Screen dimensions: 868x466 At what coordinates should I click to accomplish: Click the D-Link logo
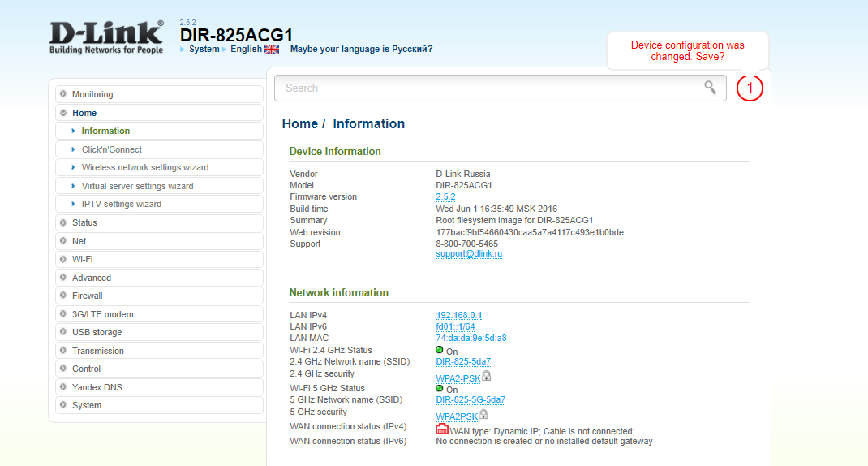pos(106,37)
